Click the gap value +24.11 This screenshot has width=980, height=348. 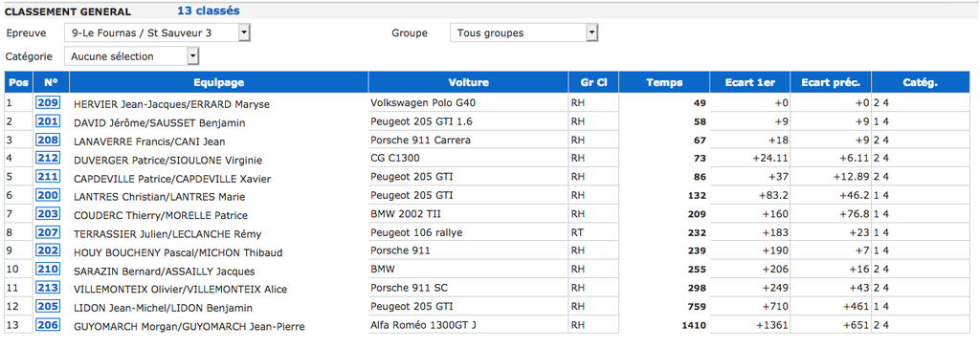pos(770,159)
